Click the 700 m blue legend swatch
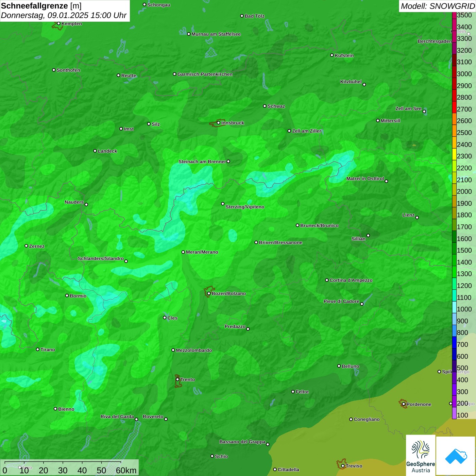The image size is (476, 476). click(454, 343)
